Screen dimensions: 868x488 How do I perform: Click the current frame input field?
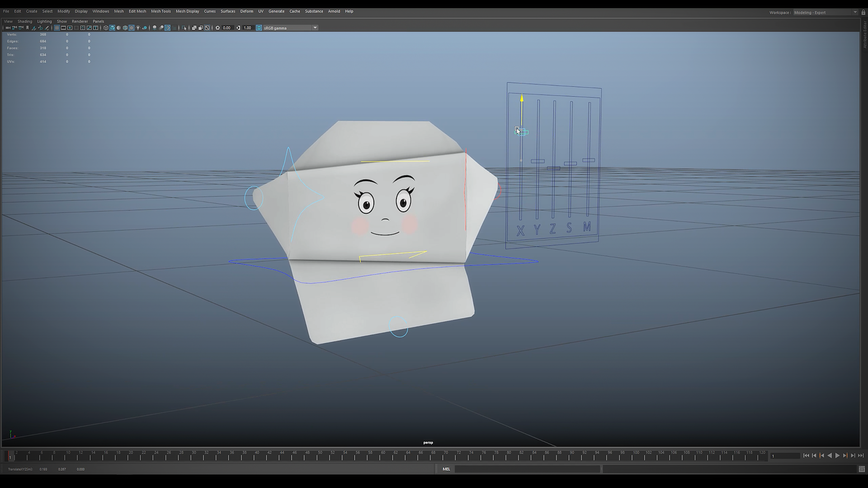(785, 455)
